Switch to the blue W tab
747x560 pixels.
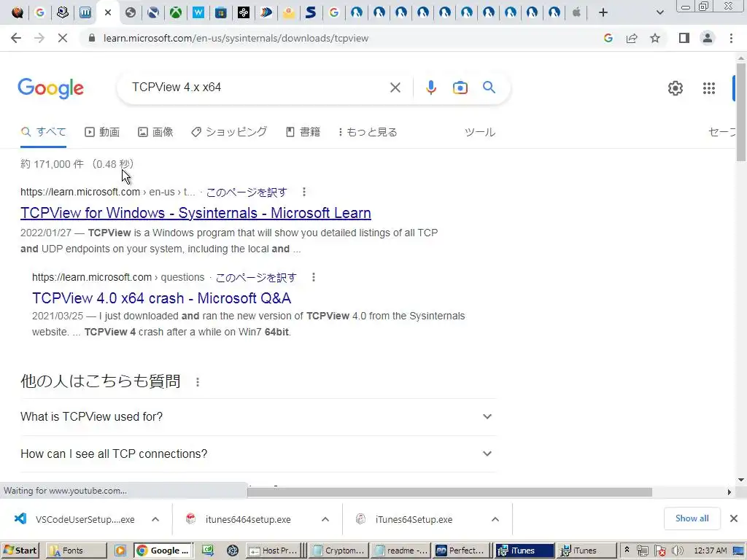coord(198,12)
